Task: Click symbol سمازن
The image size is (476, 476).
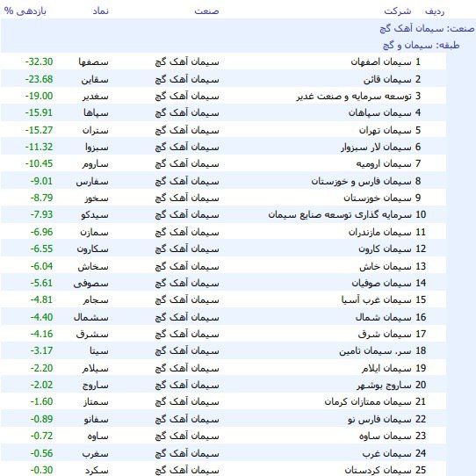Action: pos(95,233)
